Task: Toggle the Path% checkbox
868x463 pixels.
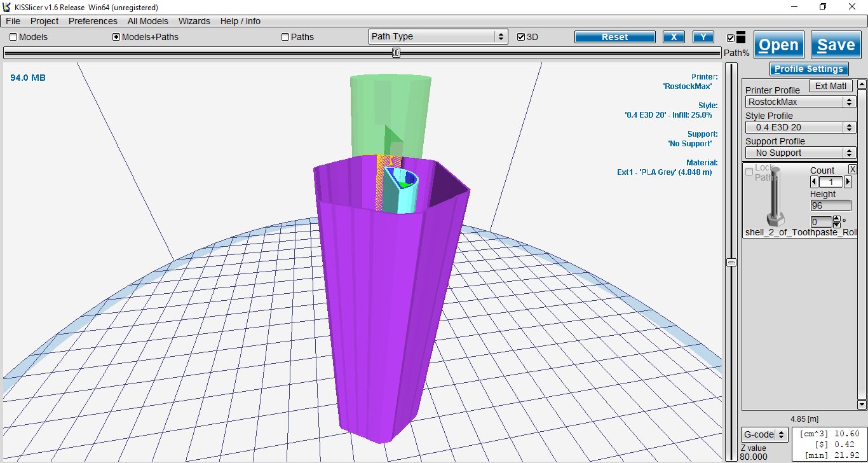Action: (730, 38)
